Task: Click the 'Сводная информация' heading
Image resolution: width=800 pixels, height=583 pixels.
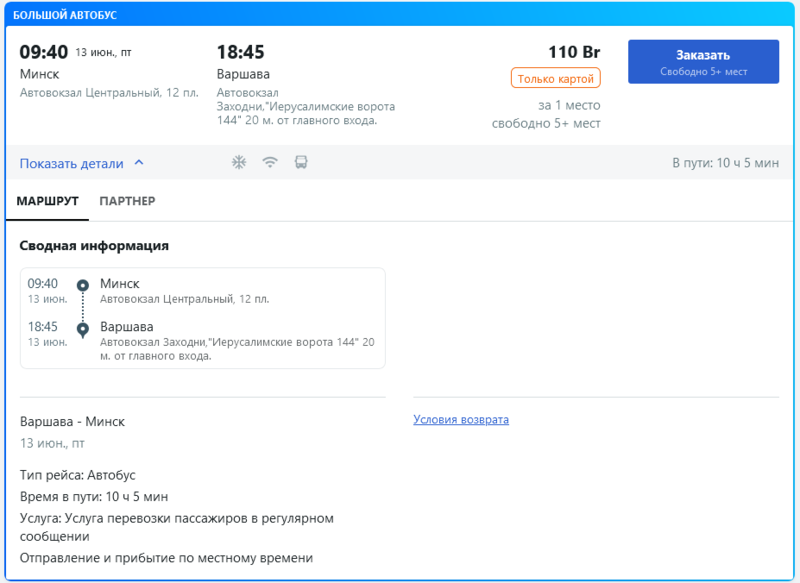Action: click(94, 246)
